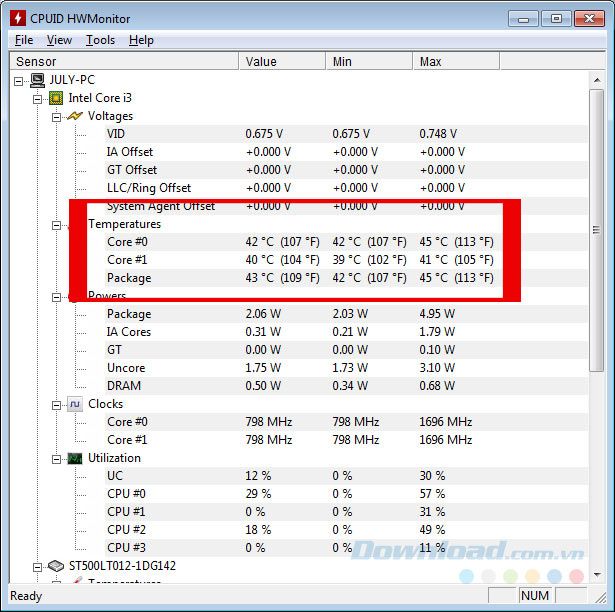
Task: Click the 57 % CPU #0 max value
Action: point(432,494)
